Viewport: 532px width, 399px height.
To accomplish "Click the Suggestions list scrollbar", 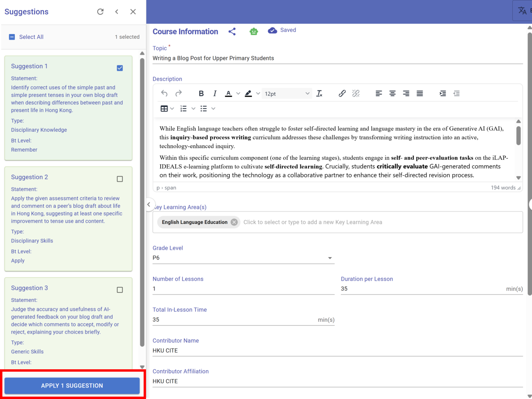I will 142,203.
